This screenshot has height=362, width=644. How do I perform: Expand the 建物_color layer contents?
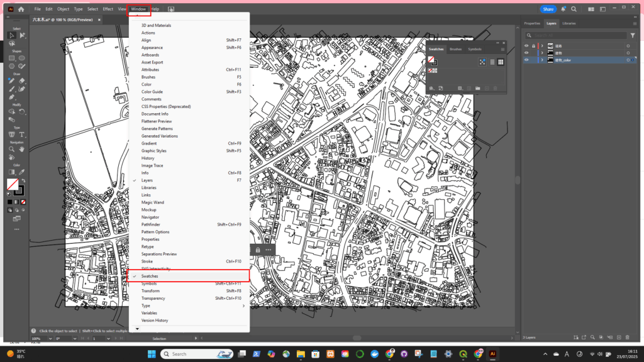coord(542,60)
